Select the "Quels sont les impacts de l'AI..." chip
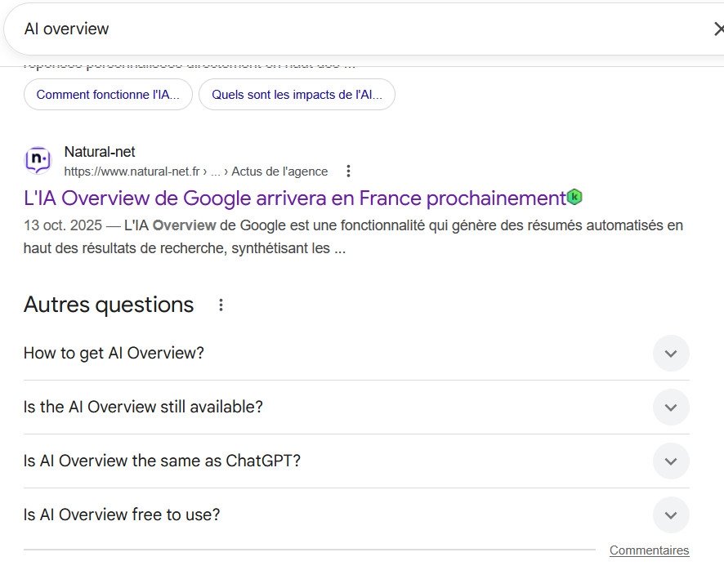 [x=297, y=95]
